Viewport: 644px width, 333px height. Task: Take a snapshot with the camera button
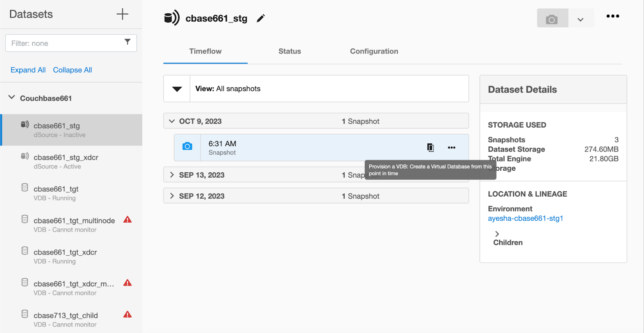tap(552, 19)
